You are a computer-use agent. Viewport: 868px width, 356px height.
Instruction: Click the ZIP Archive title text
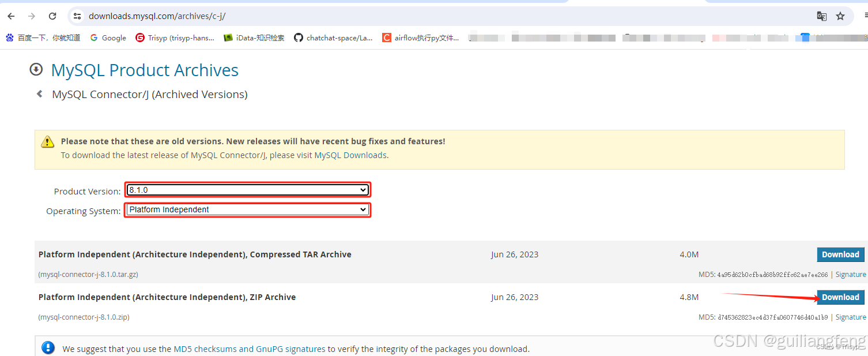167,297
